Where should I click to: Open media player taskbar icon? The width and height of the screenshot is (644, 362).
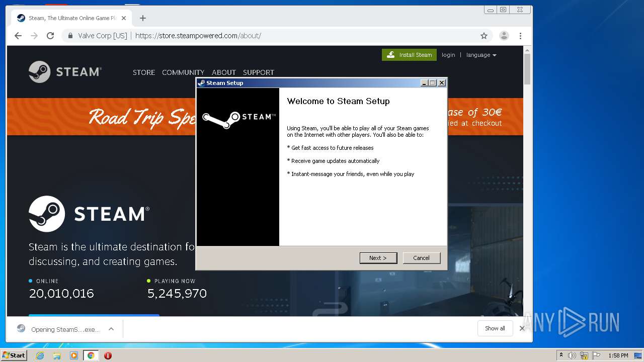[74, 355]
